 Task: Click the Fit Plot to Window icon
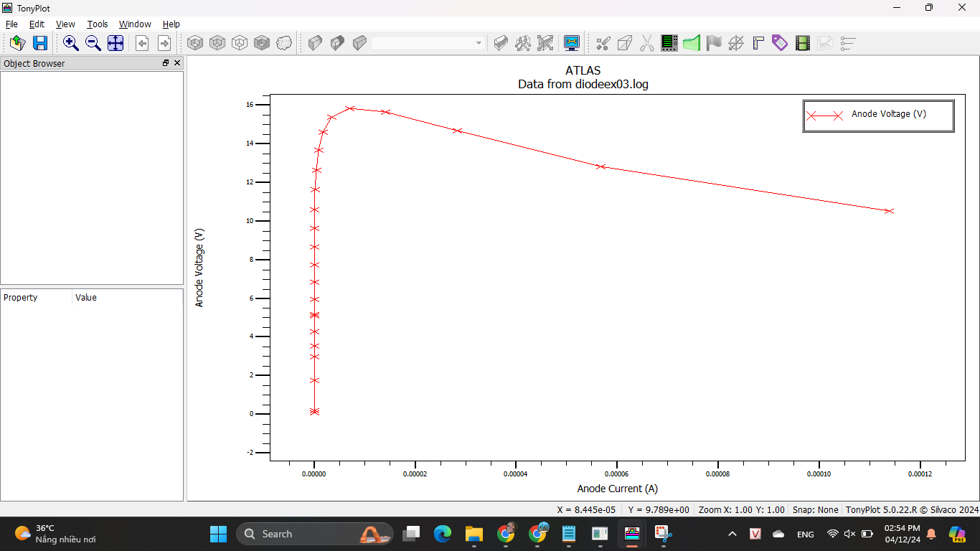coord(115,43)
